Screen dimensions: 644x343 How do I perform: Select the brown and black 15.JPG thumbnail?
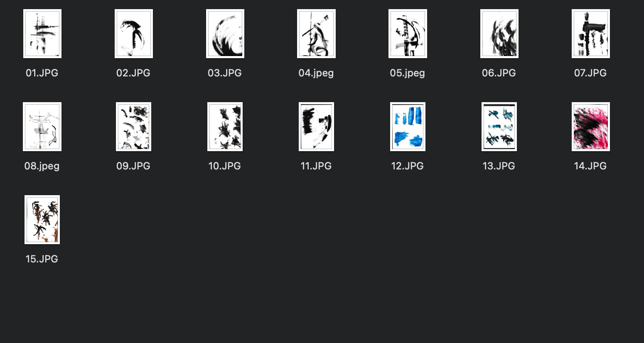(x=42, y=220)
